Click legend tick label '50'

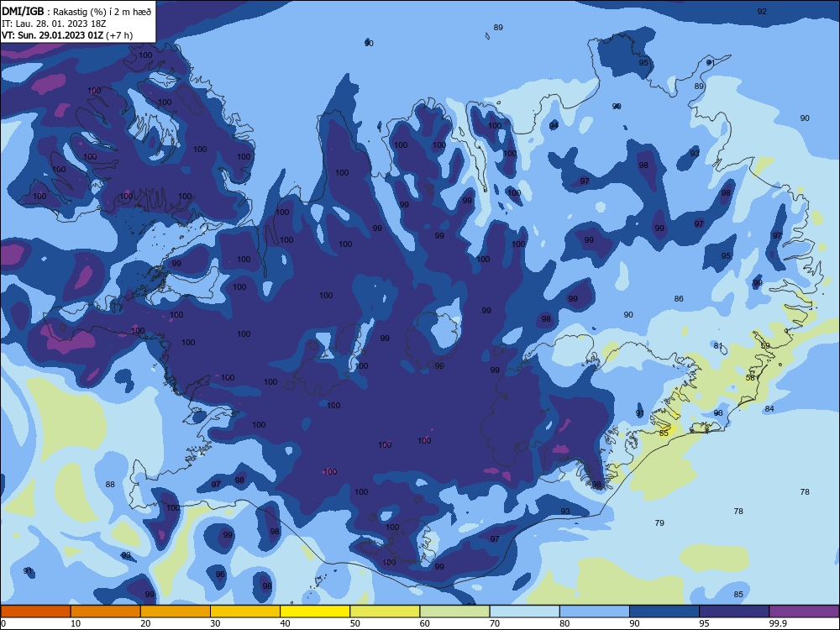354,623
